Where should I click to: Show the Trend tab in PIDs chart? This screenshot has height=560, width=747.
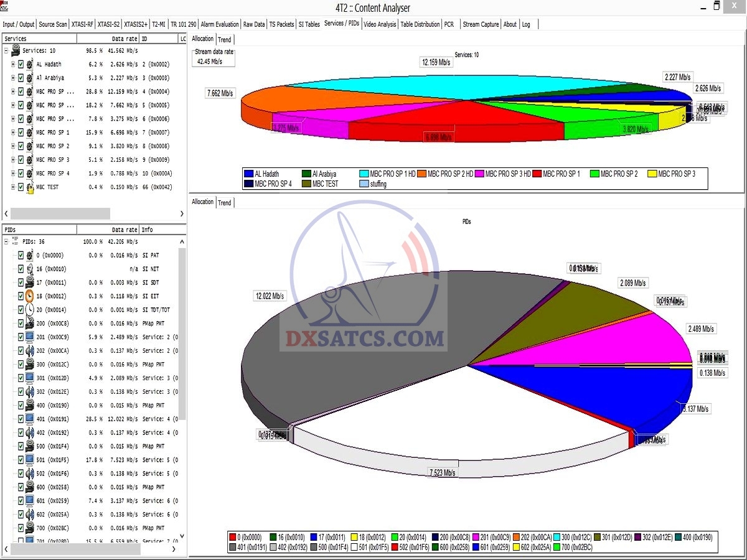coord(225,202)
